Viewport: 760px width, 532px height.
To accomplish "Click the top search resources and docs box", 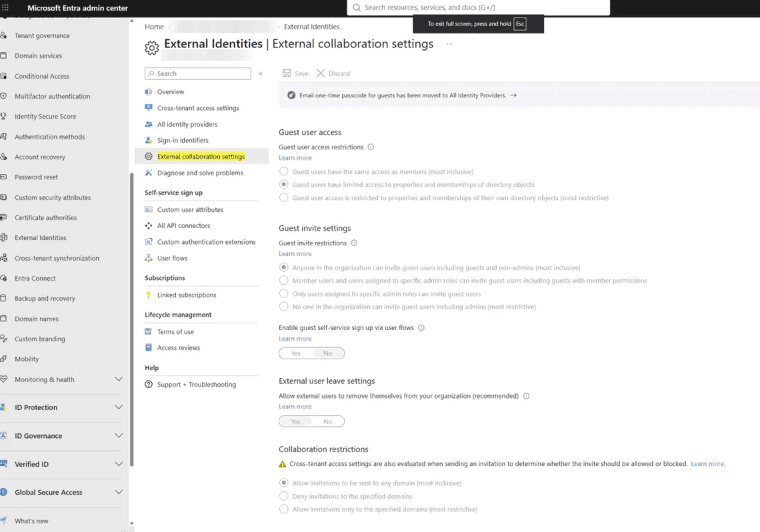I will click(479, 7).
